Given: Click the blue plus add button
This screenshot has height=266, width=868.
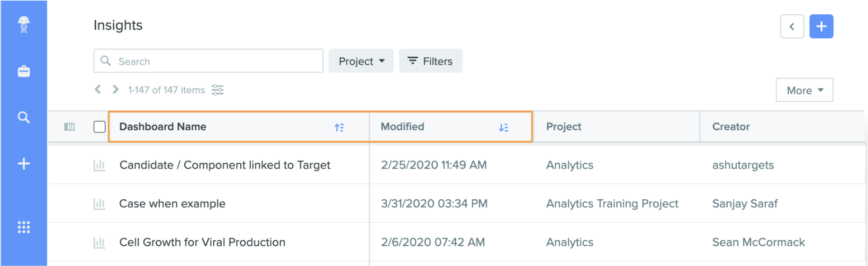Looking at the screenshot, I should click(x=821, y=27).
